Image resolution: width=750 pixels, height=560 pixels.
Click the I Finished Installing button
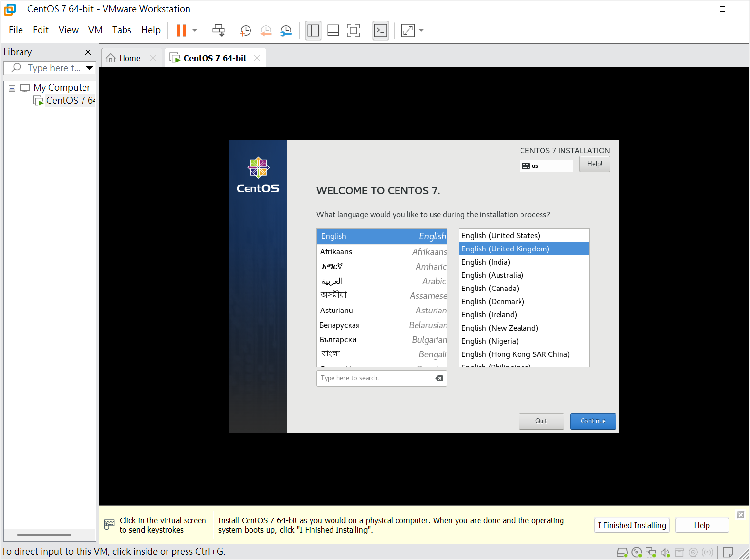click(632, 525)
